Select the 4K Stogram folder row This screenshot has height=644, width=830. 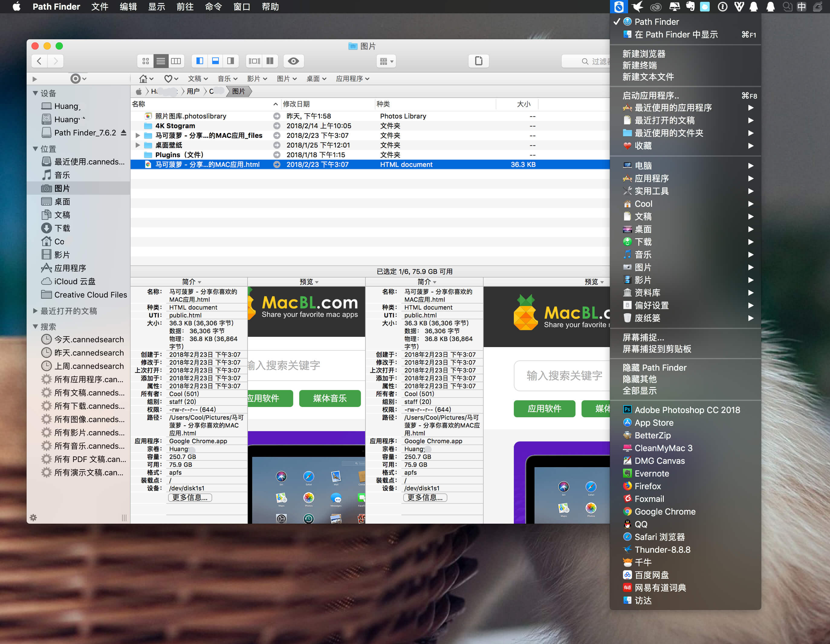coord(370,126)
